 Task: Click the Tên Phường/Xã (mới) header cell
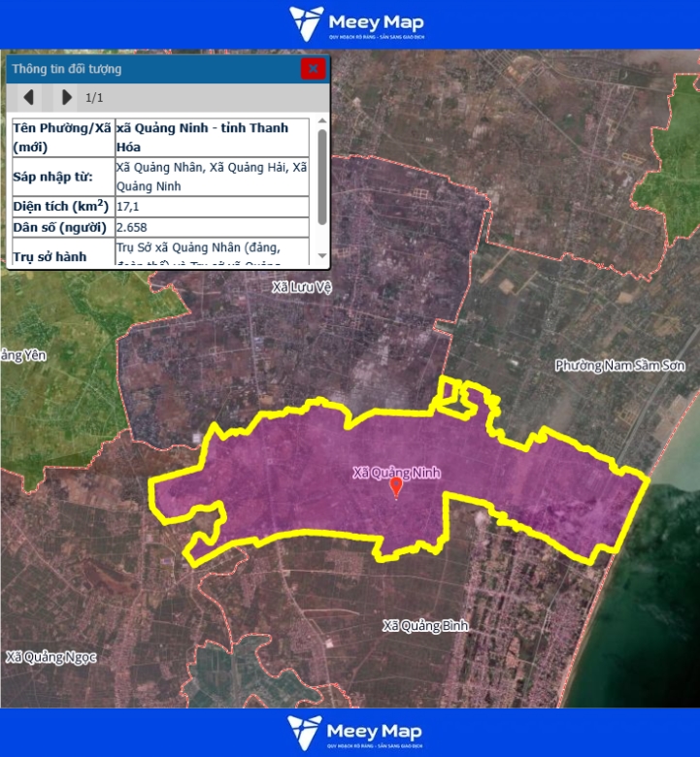[61, 138]
